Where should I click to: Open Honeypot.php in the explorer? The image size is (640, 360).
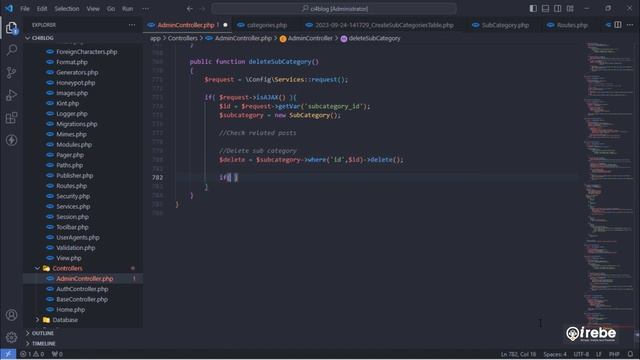(76, 83)
